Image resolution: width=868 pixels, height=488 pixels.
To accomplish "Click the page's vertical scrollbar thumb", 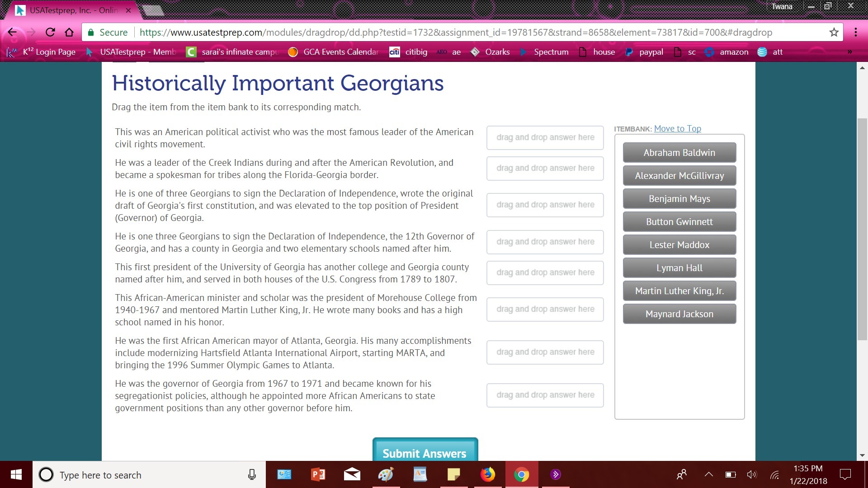I will [x=862, y=228].
